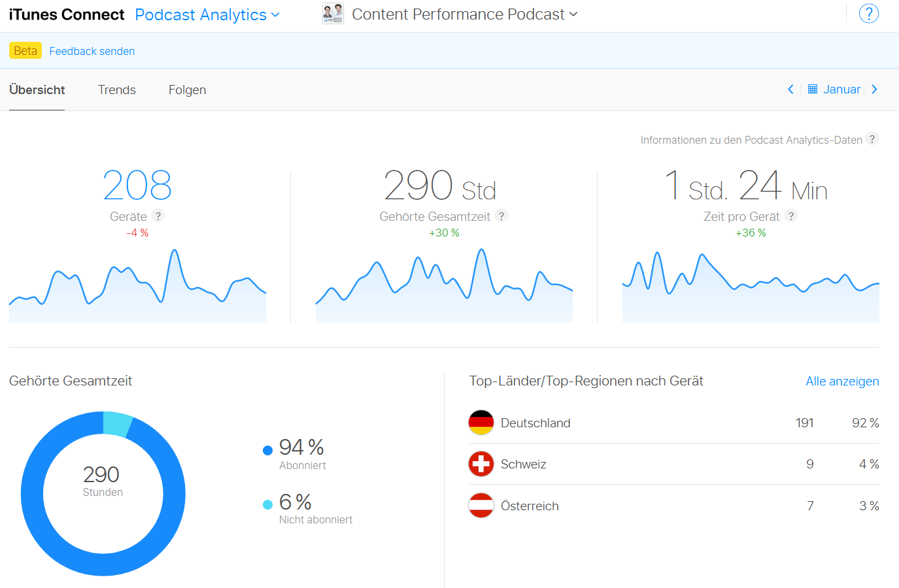The height and width of the screenshot is (588, 899).
Task: Click the 1 Std. 24 Min value
Action: pos(746,186)
